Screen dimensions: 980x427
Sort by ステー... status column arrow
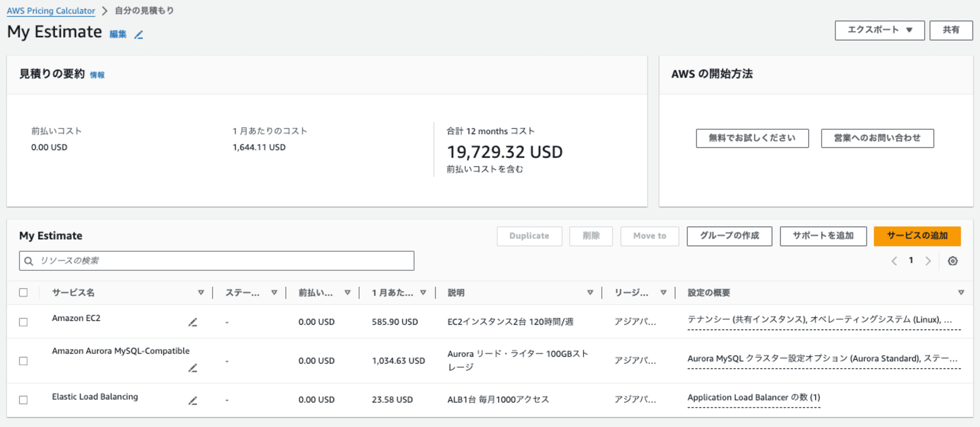pyautogui.click(x=274, y=292)
